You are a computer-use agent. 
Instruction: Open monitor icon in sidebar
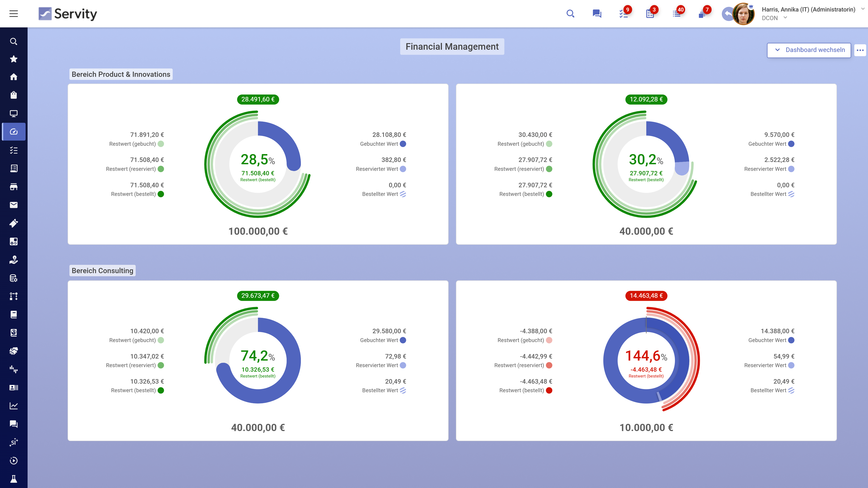(14, 113)
